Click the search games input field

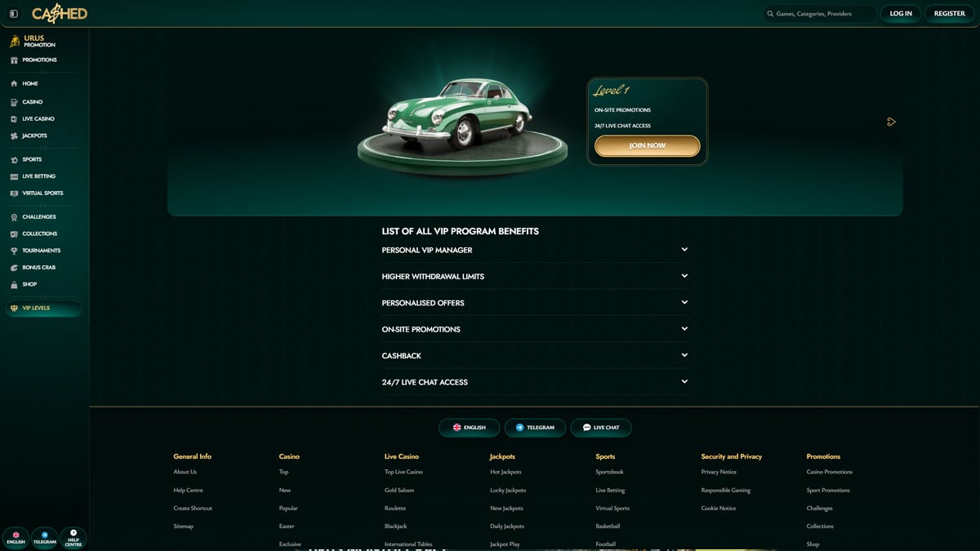click(819, 14)
